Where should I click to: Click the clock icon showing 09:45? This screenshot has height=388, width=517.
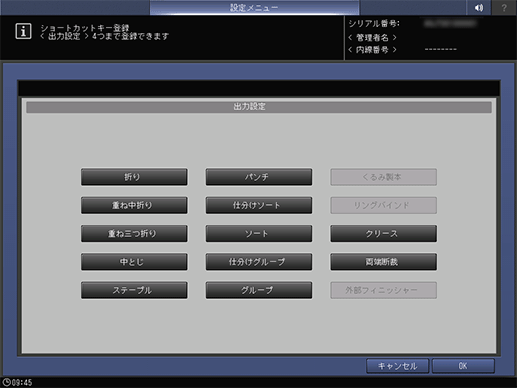point(6,382)
